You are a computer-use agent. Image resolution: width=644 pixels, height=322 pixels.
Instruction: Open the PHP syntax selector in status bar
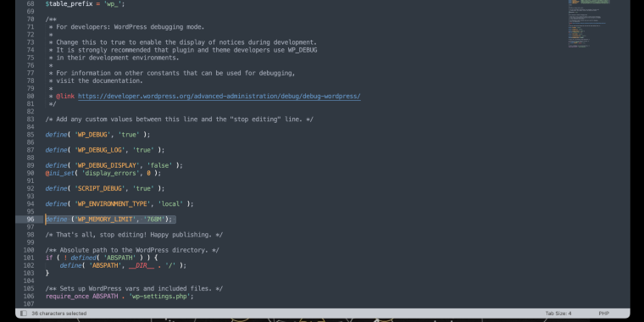coord(603,314)
